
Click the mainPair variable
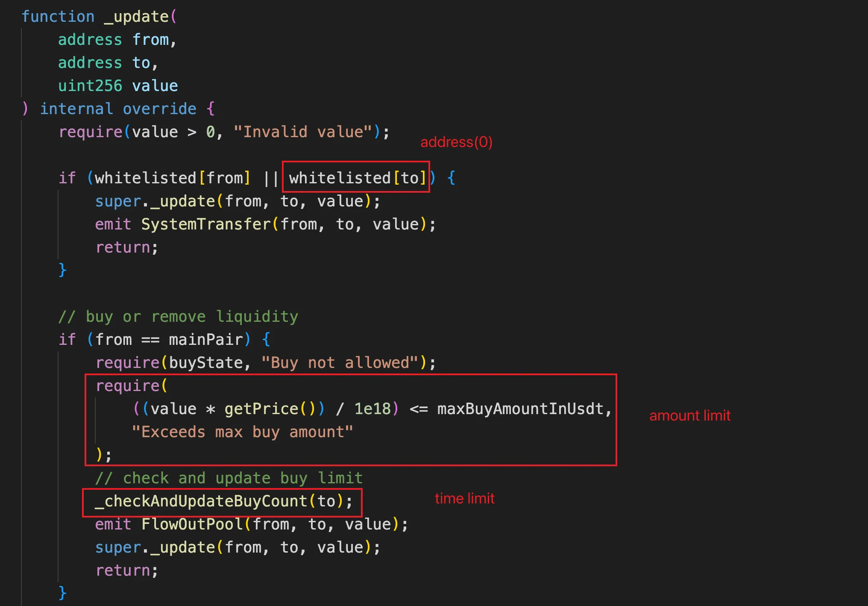click(206, 340)
